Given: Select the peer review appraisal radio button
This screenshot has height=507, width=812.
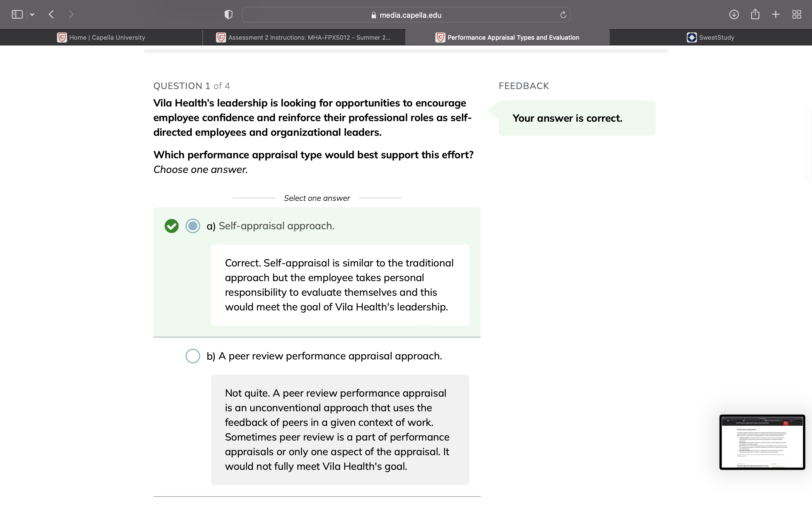Looking at the screenshot, I should 193,356.
